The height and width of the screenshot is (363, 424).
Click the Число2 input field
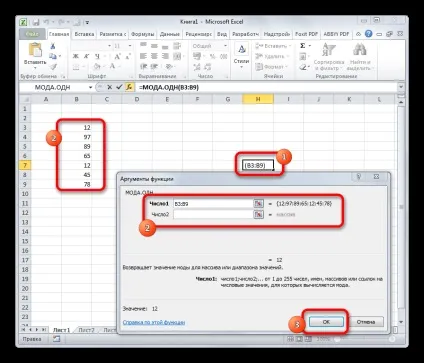click(x=213, y=214)
